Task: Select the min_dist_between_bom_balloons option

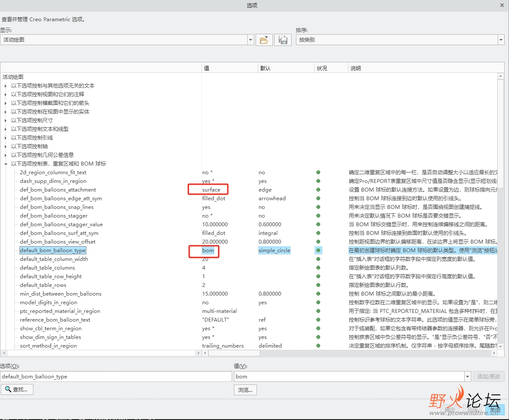Action: pyautogui.click(x=60, y=294)
